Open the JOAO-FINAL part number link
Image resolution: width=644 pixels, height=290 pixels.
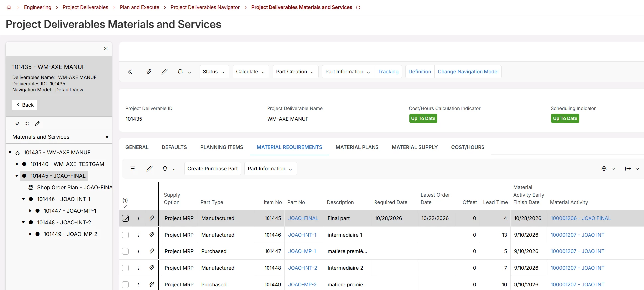click(303, 218)
